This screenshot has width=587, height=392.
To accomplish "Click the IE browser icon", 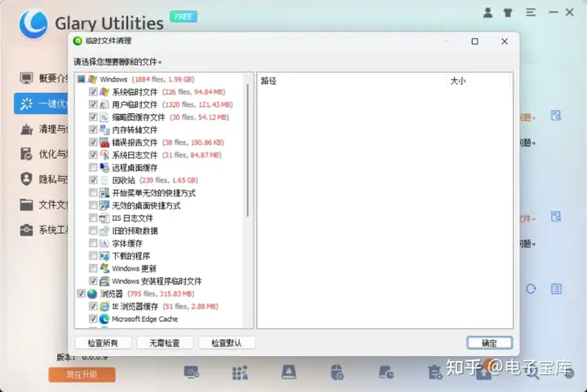I will [104, 306].
